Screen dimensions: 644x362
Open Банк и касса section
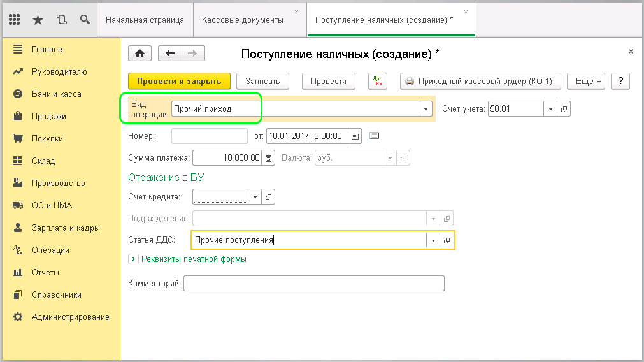(61, 94)
